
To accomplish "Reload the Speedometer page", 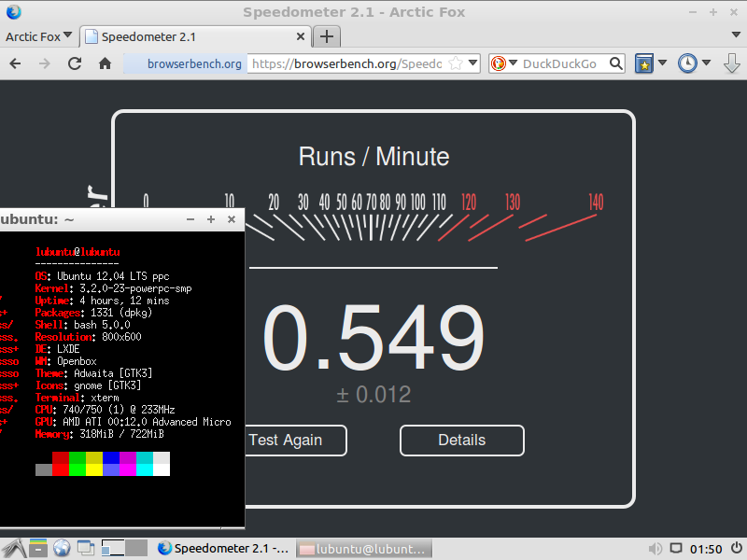I will click(75, 63).
